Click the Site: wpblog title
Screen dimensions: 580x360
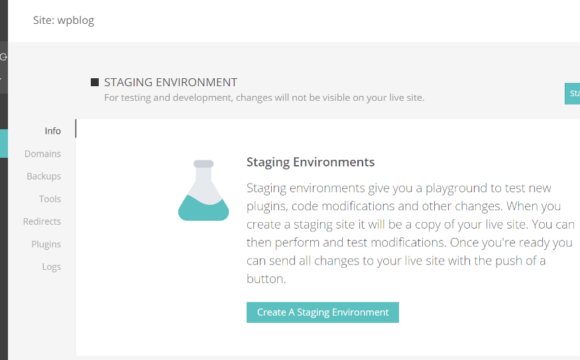[x=64, y=20]
